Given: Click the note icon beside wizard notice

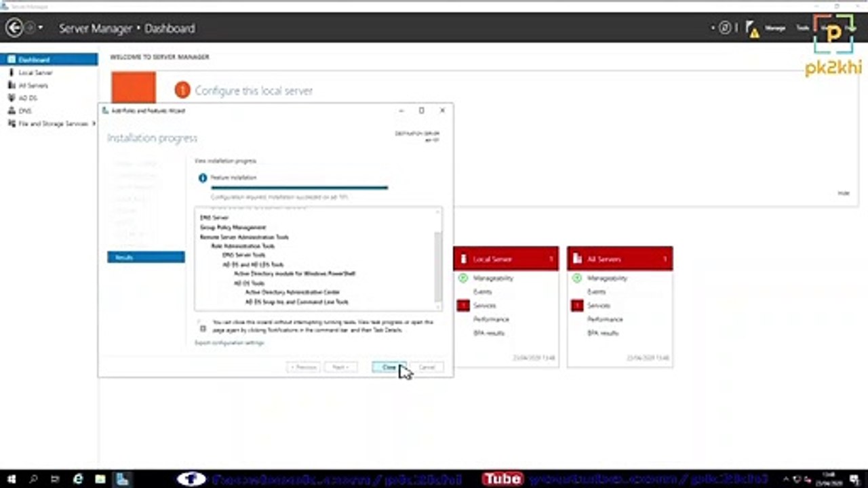Looking at the screenshot, I should tap(203, 328).
